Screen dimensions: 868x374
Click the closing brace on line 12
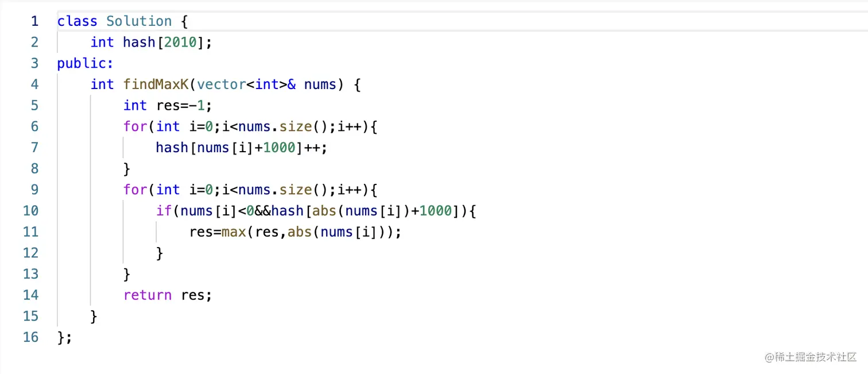pyautogui.click(x=160, y=253)
